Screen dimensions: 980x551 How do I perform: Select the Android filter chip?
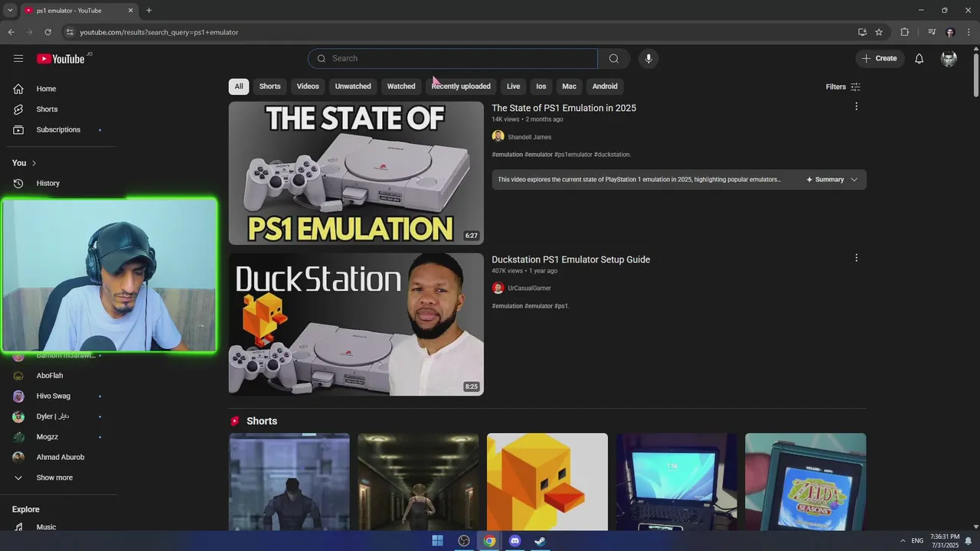pos(605,86)
